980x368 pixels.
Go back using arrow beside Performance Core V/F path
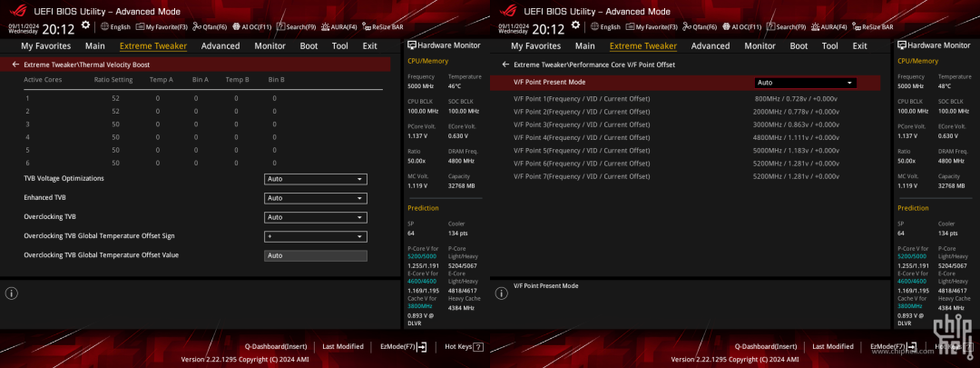(505, 65)
